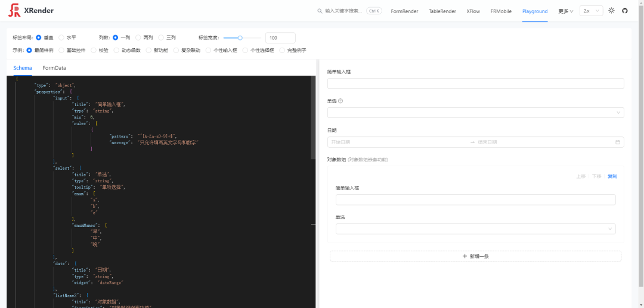
Task: Click the XRender logo icon
Action: [14, 11]
